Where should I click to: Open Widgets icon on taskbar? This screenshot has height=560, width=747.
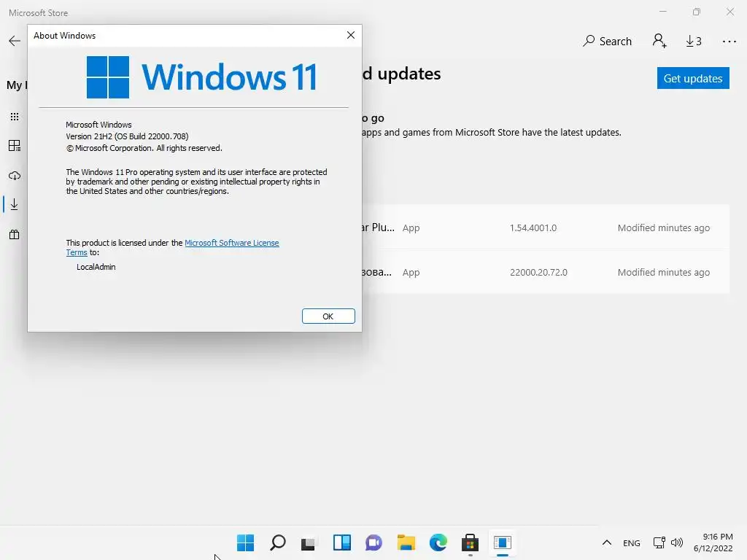coord(341,542)
